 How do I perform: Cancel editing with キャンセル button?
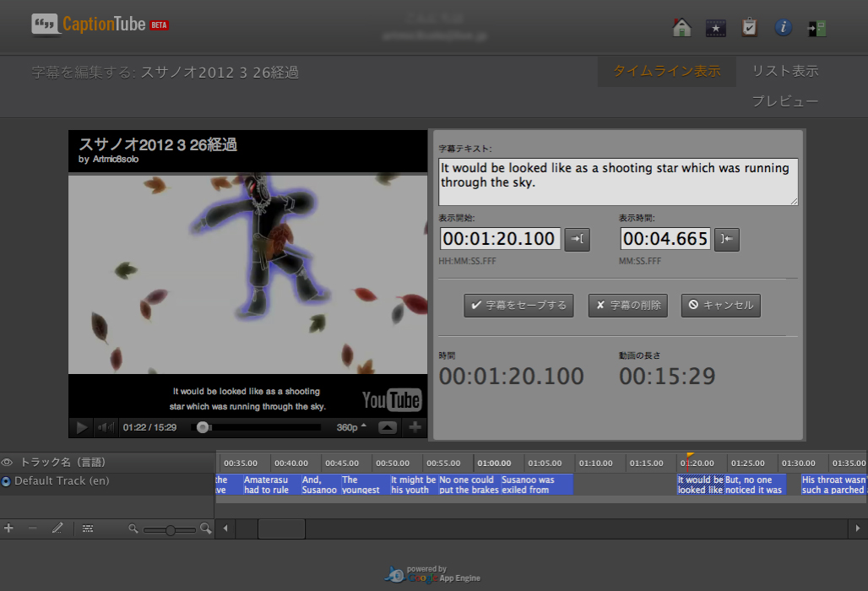721,306
